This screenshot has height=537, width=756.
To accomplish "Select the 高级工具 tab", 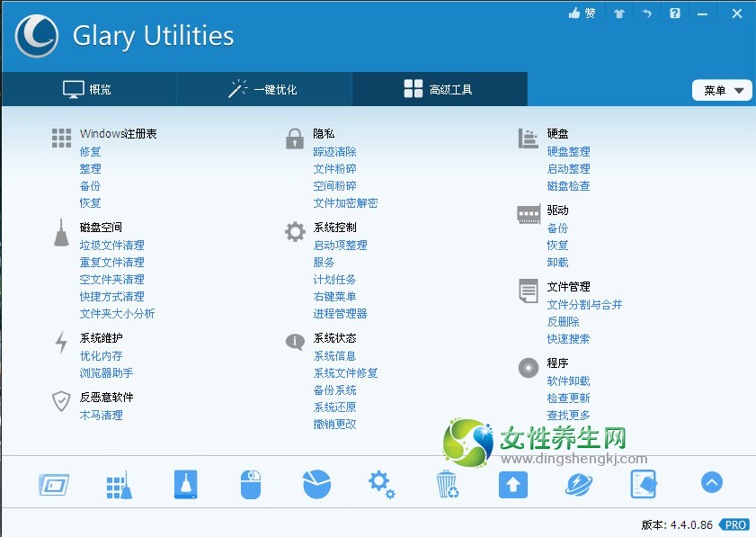I will [440, 89].
